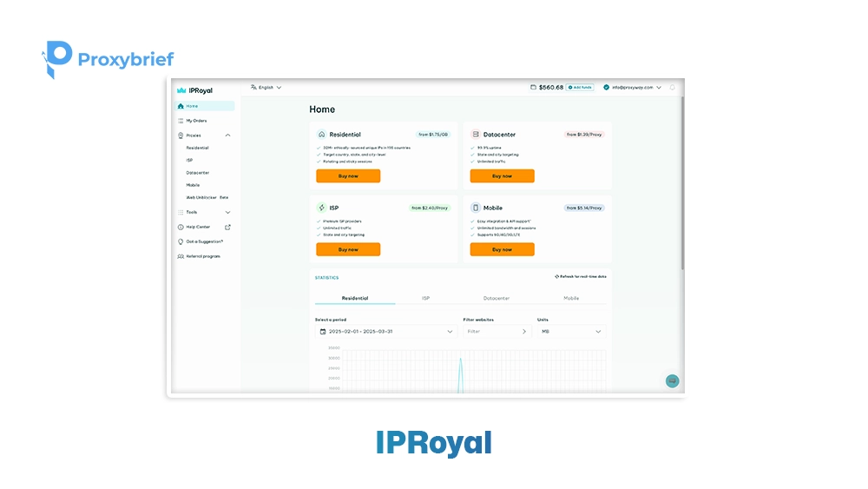Image resolution: width=868 pixels, height=489 pixels.
Task: Click the Filter websites input field
Action: tap(497, 332)
